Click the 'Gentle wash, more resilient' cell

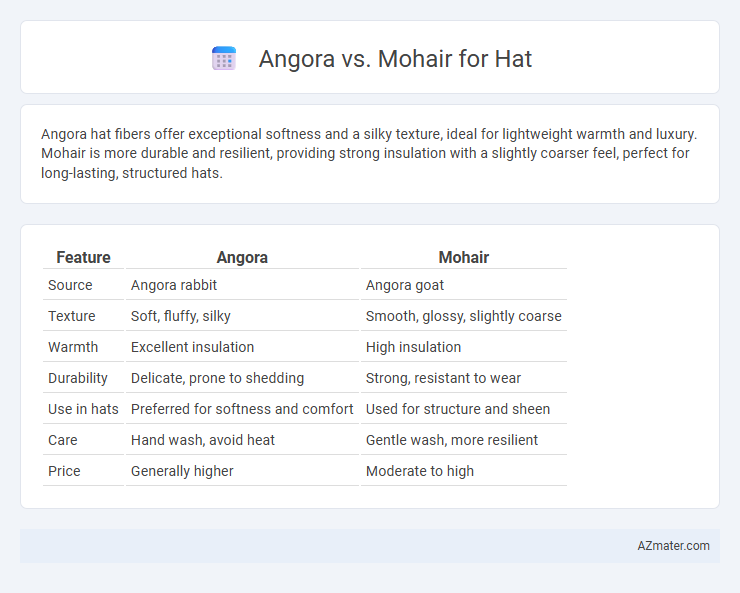click(452, 440)
